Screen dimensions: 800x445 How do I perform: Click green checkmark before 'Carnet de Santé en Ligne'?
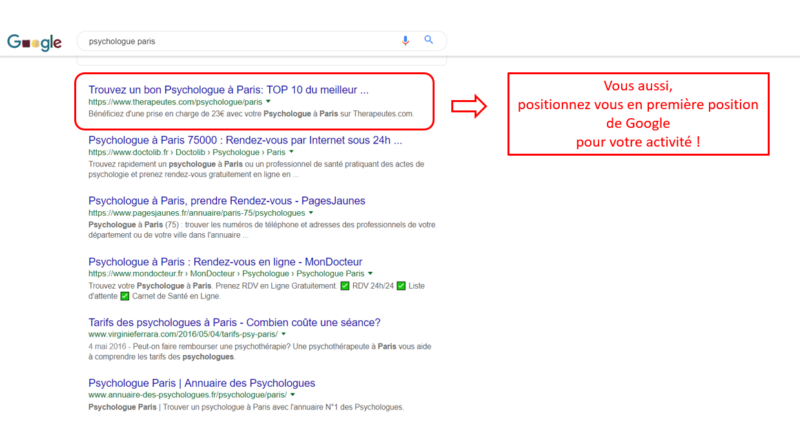[124, 296]
